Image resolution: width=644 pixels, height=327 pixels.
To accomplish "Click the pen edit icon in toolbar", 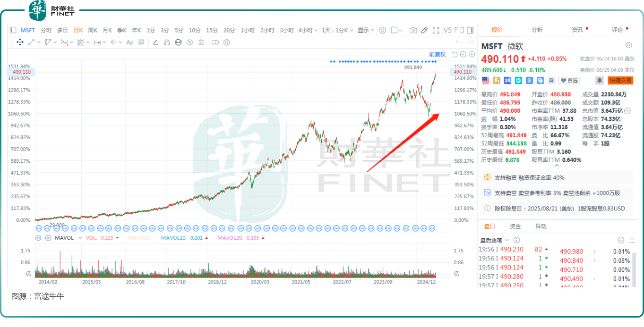I will [424, 30].
